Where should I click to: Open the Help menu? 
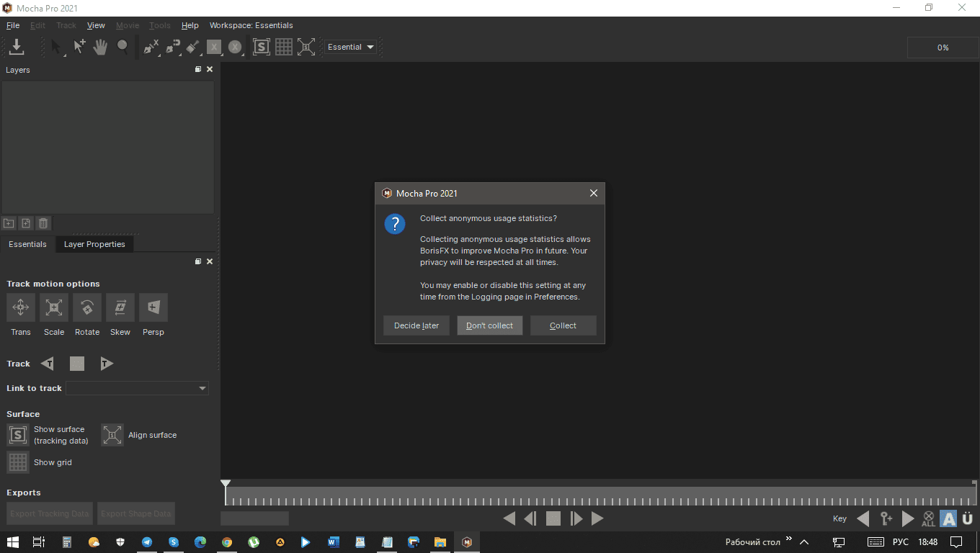point(190,25)
